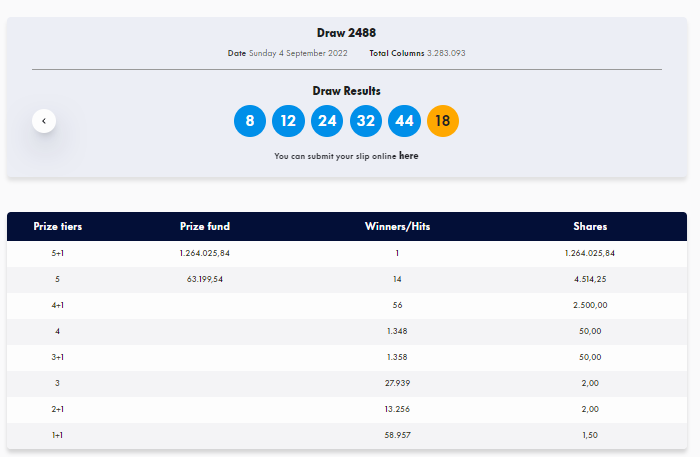Image resolution: width=700 pixels, height=457 pixels.
Task: Click the 'Shares' column header
Action: [590, 227]
